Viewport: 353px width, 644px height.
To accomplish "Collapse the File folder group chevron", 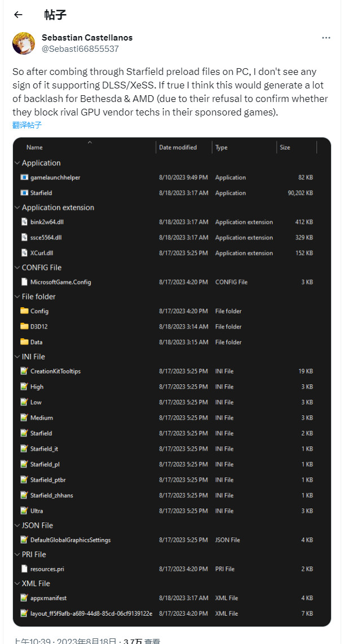I will [x=17, y=296].
